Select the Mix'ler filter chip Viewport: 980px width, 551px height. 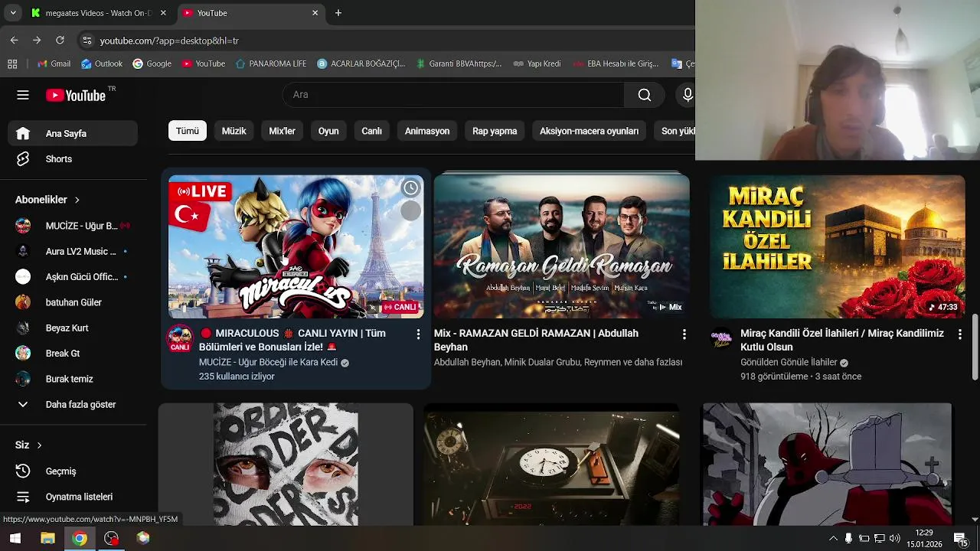pyautogui.click(x=283, y=131)
